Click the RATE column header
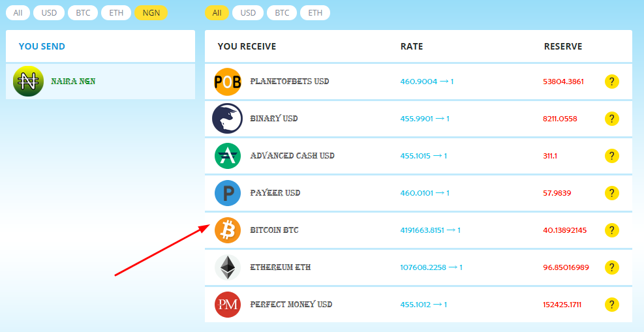This screenshot has height=332, width=644. 412,46
